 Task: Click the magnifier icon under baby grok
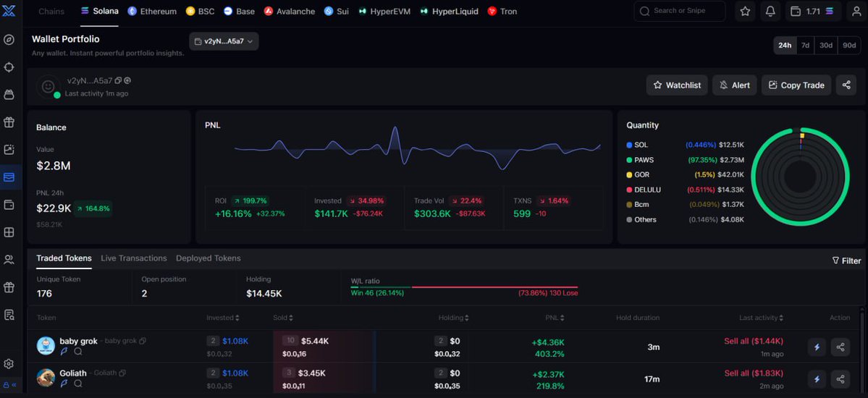78,351
